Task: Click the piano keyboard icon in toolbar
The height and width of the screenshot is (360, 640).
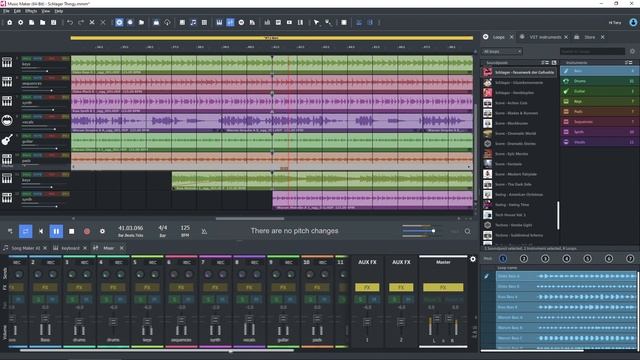Action: pyautogui.click(x=219, y=22)
